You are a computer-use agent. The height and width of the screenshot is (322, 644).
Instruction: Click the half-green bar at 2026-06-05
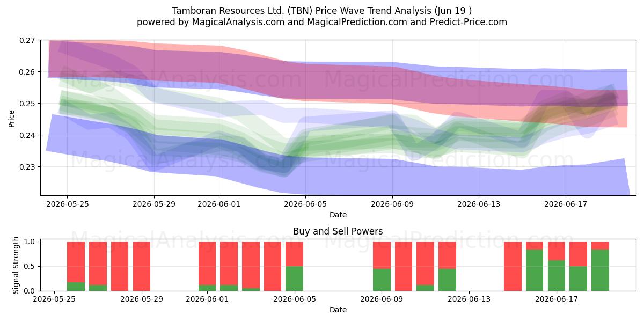pos(295,266)
